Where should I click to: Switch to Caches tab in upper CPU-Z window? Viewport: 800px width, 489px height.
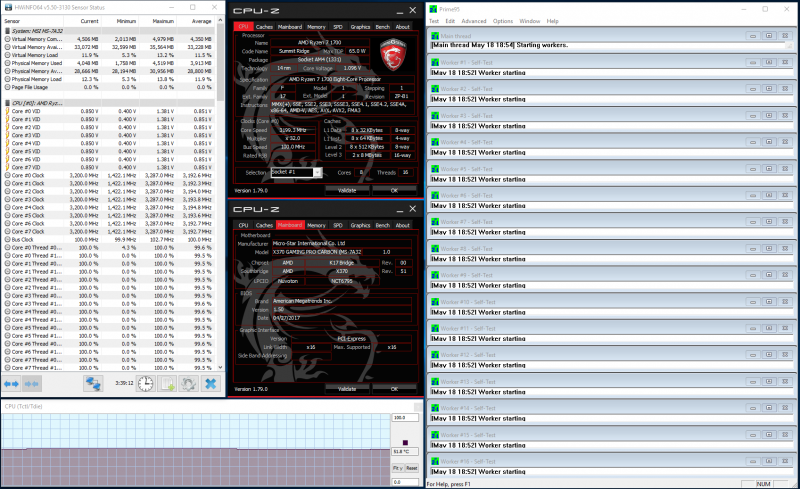[x=264, y=27]
